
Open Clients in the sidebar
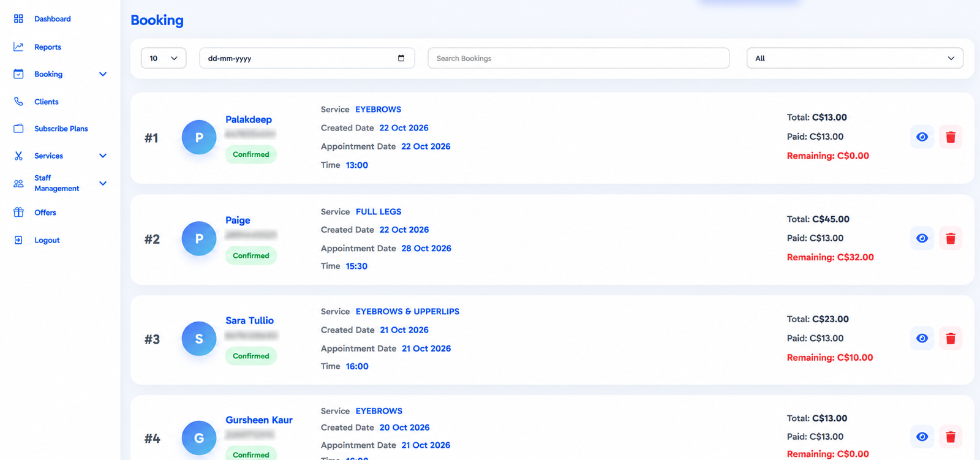point(47,102)
